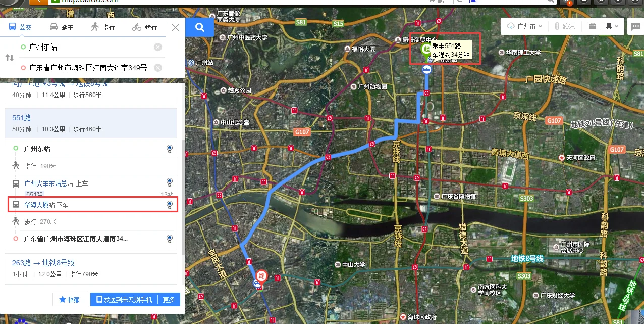
Task: Click the 收藏 favorite button
Action: 69,299
